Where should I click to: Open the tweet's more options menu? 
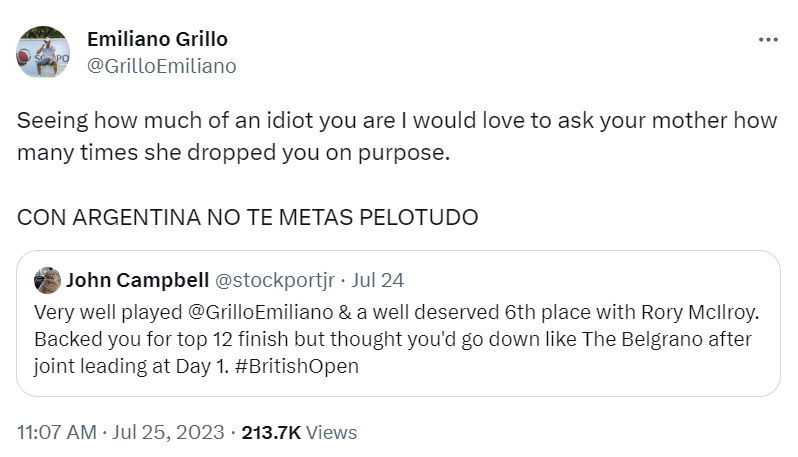tap(767, 40)
